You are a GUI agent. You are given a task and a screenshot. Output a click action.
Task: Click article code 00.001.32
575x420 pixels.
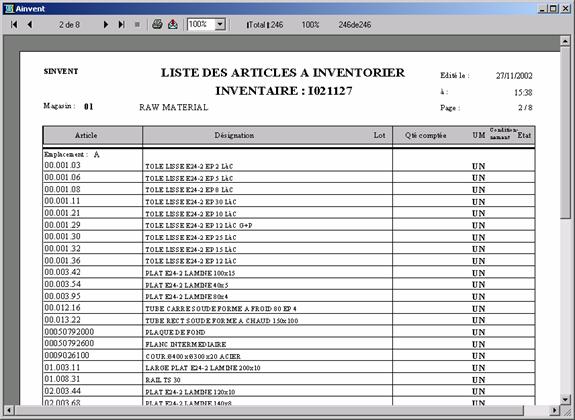(x=62, y=249)
